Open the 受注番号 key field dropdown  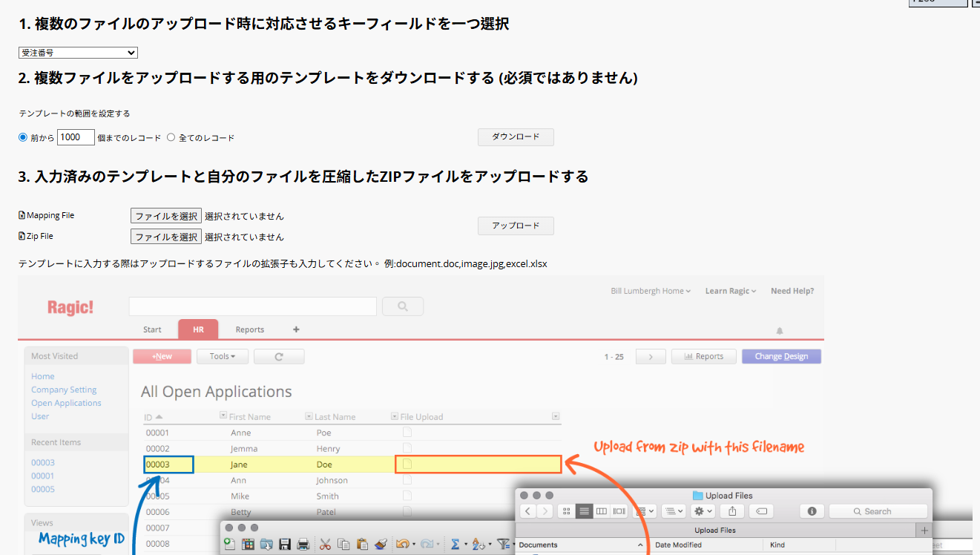click(78, 53)
